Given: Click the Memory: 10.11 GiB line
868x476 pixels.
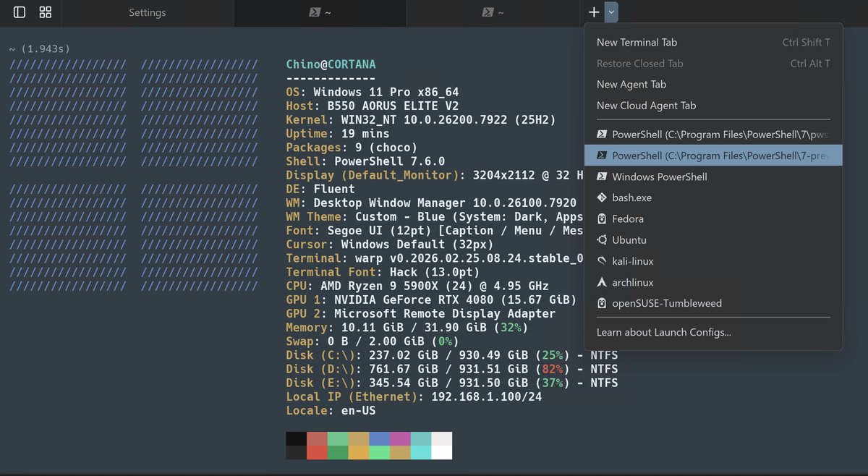Looking at the screenshot, I should 407,328.
